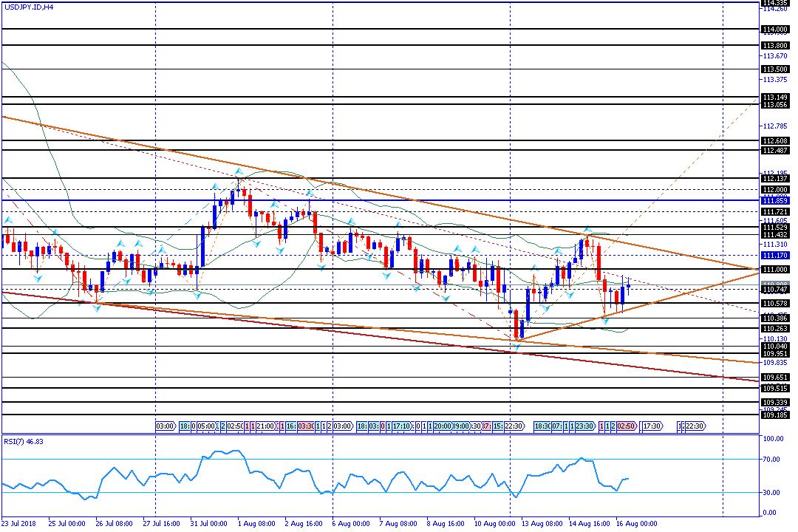Viewport: 798px width, 532px height.
Task: Click the 112.487 price level label
Action: click(774, 150)
